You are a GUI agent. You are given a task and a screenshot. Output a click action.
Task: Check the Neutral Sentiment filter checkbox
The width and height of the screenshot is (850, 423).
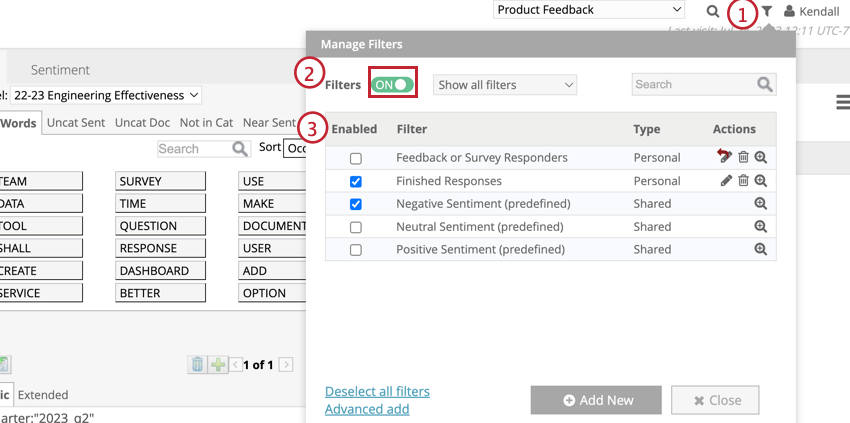(356, 227)
